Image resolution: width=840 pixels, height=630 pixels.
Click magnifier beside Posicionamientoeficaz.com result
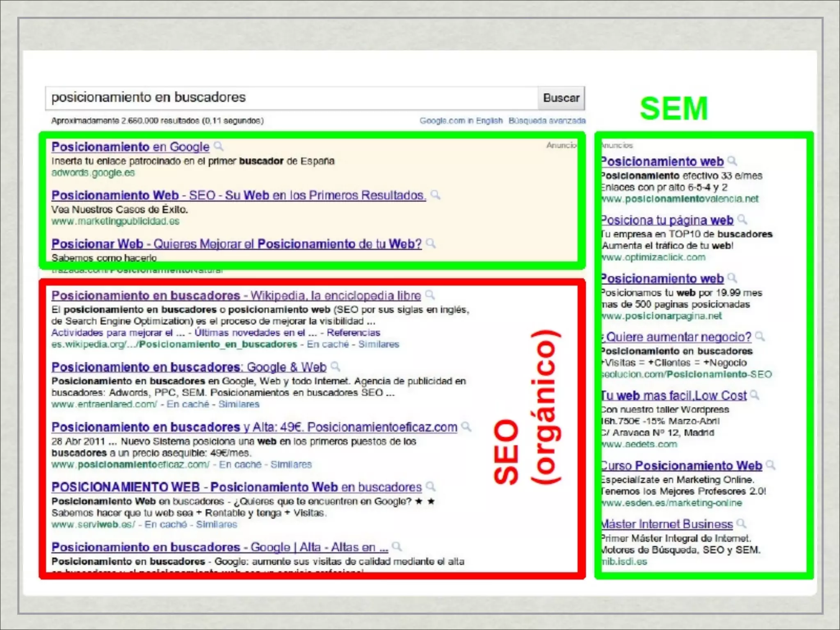pos(466,426)
